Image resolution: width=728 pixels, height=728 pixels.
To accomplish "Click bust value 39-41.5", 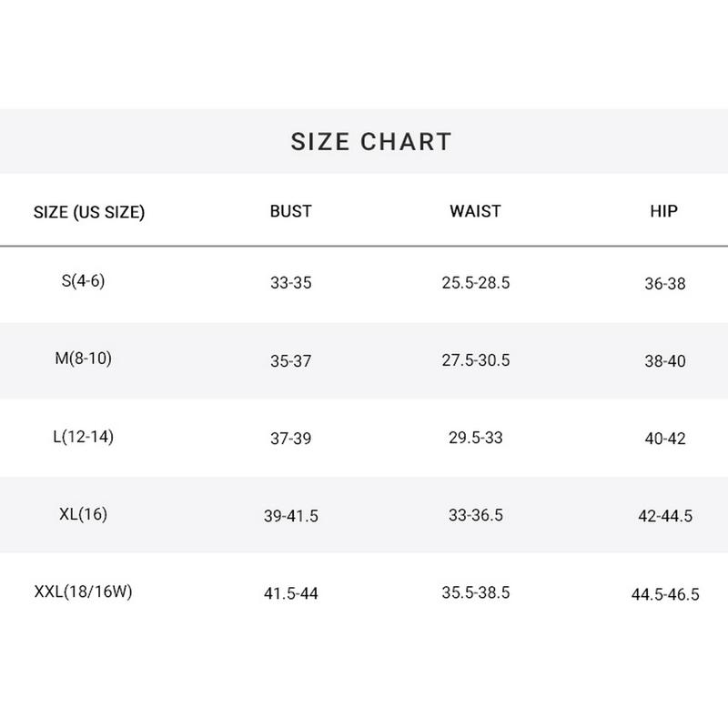I will click(290, 516).
